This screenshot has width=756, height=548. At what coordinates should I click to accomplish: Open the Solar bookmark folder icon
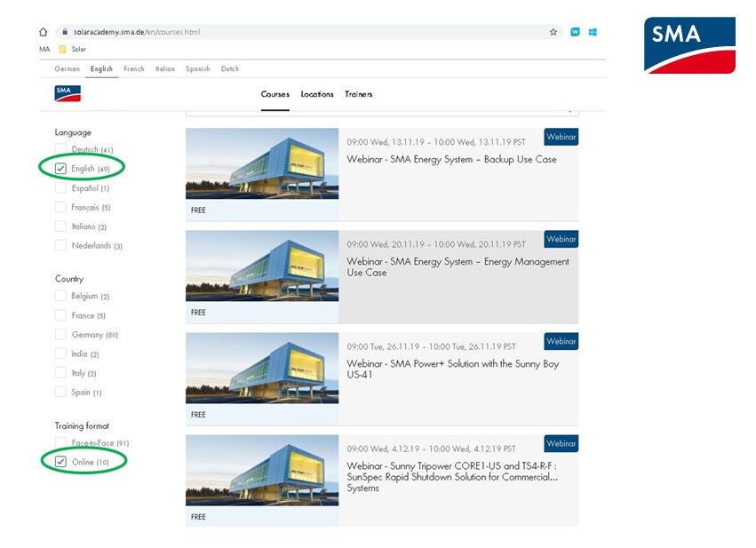(63, 49)
